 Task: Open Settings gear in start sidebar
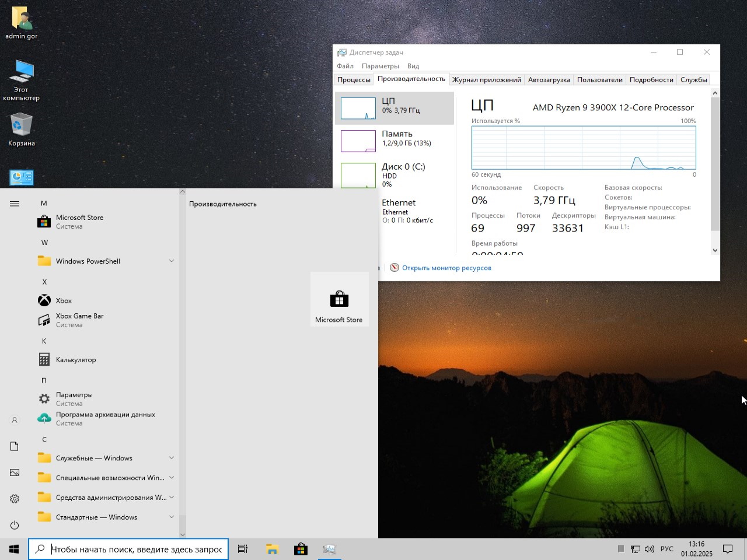15,499
